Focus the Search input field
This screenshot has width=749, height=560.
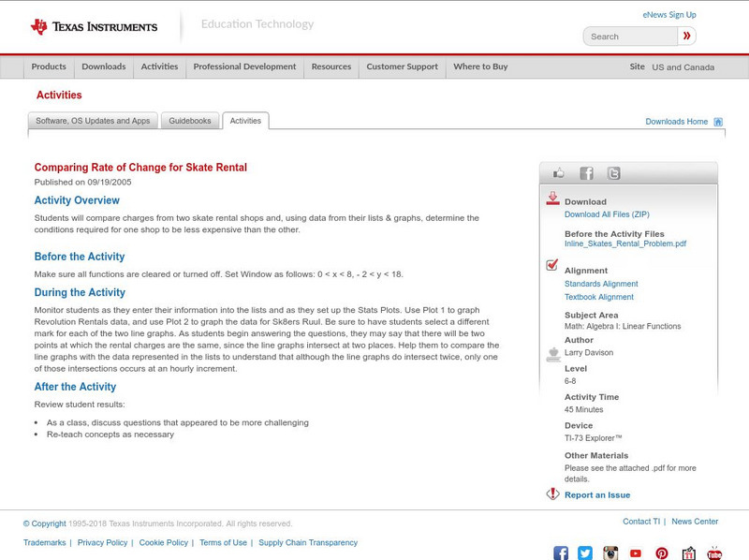[630, 37]
